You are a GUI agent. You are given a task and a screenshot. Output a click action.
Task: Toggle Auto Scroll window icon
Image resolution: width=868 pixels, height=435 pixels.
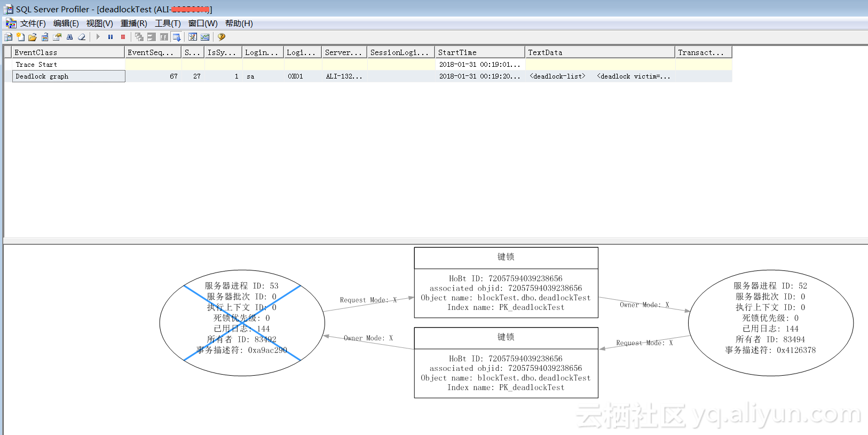(177, 37)
